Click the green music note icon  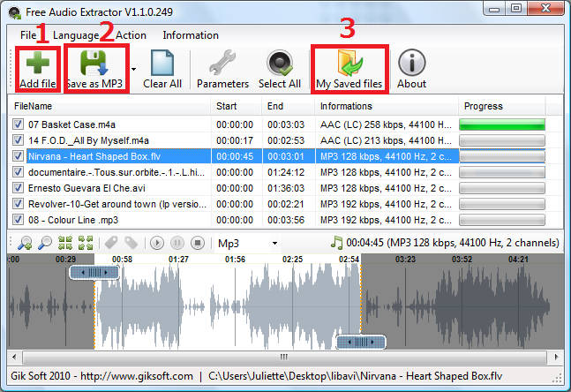point(337,243)
